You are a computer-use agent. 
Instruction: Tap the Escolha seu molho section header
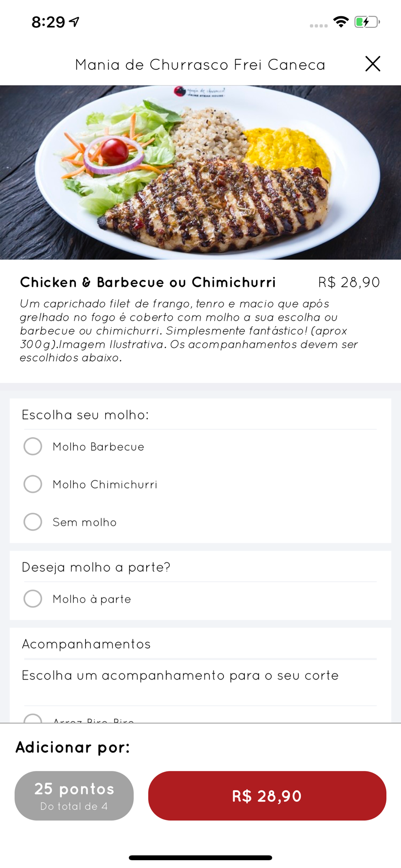click(85, 415)
